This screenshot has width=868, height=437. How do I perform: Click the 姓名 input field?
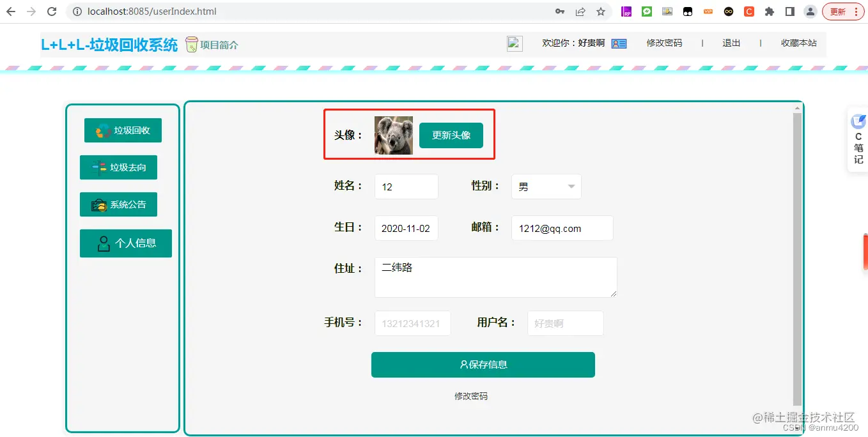pos(407,187)
